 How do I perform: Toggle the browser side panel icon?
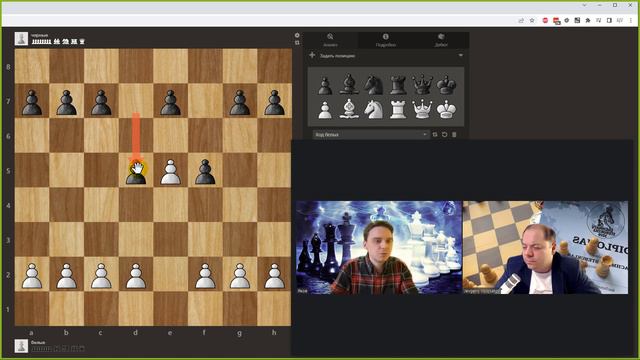pyautogui.click(x=609, y=20)
